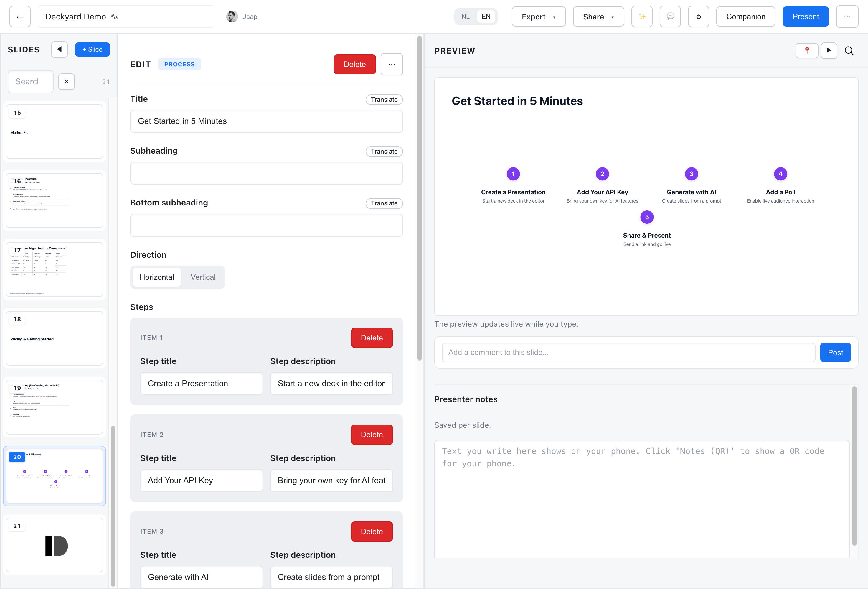Image resolution: width=868 pixels, height=589 pixels.
Task: Clear the slide search field
Action: coord(67,81)
